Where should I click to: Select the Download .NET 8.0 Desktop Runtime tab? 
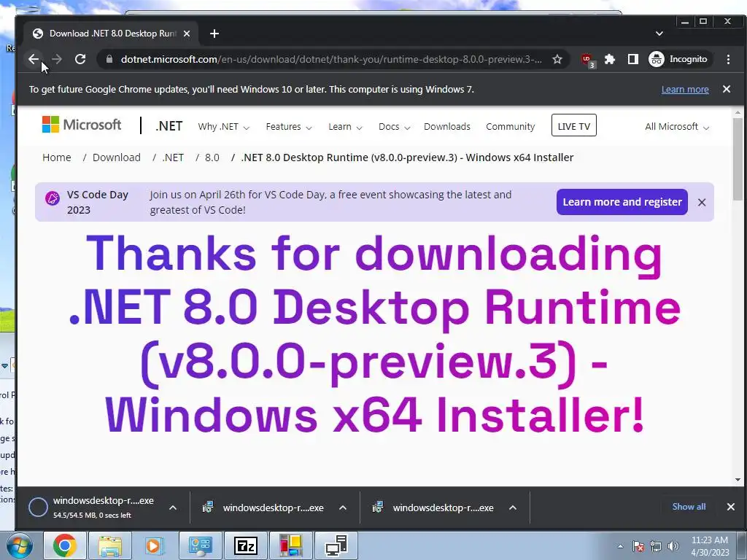click(x=112, y=34)
